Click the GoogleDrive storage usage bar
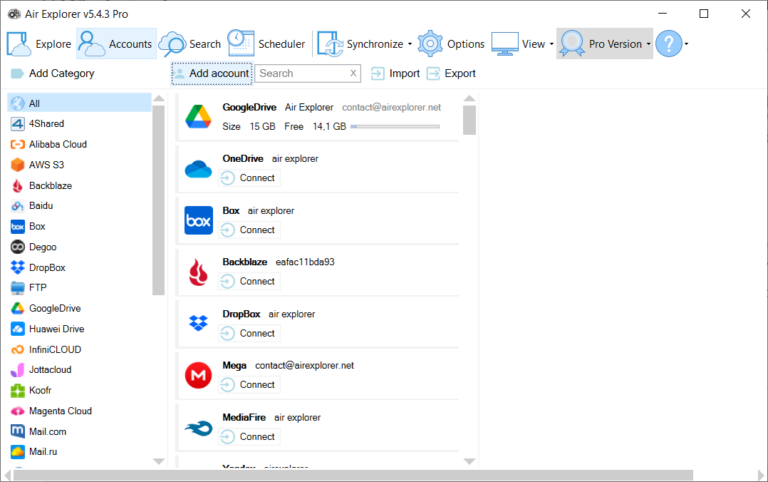 tap(395, 127)
